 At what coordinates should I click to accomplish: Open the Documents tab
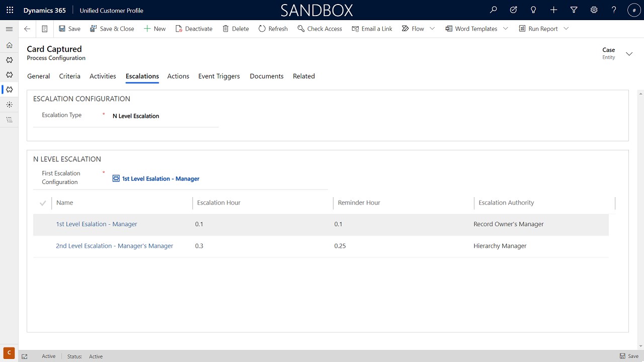(267, 76)
